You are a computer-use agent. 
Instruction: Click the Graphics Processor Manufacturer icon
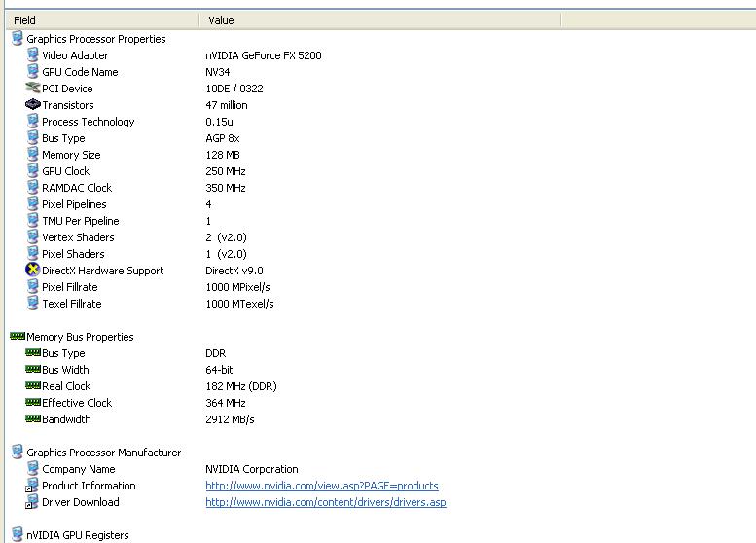click(x=17, y=452)
